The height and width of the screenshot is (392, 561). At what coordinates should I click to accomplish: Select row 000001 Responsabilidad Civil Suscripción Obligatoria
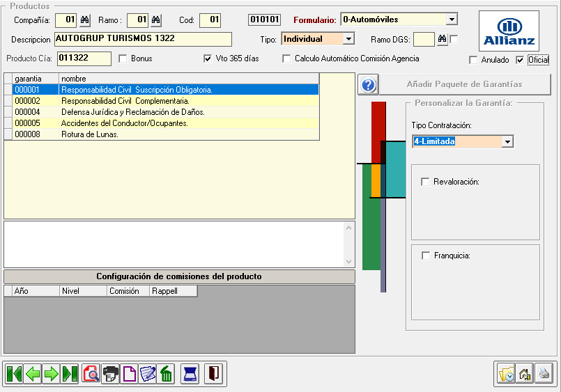tap(165, 90)
